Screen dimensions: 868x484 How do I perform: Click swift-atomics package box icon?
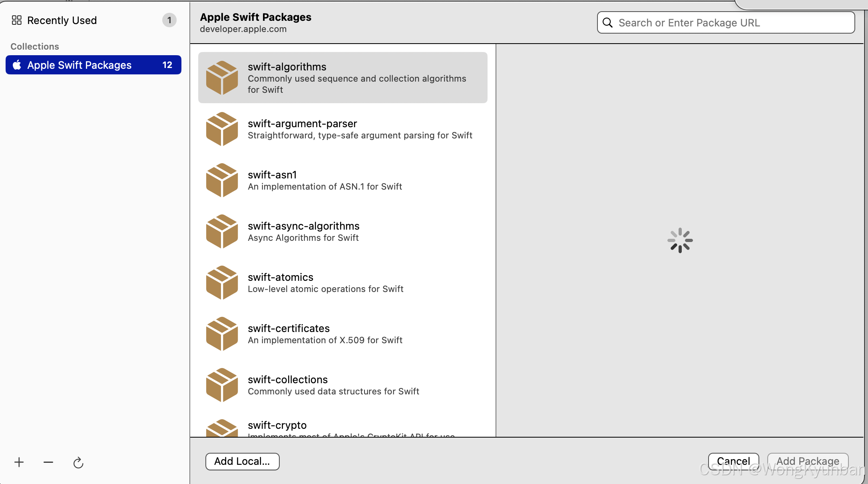coord(222,282)
